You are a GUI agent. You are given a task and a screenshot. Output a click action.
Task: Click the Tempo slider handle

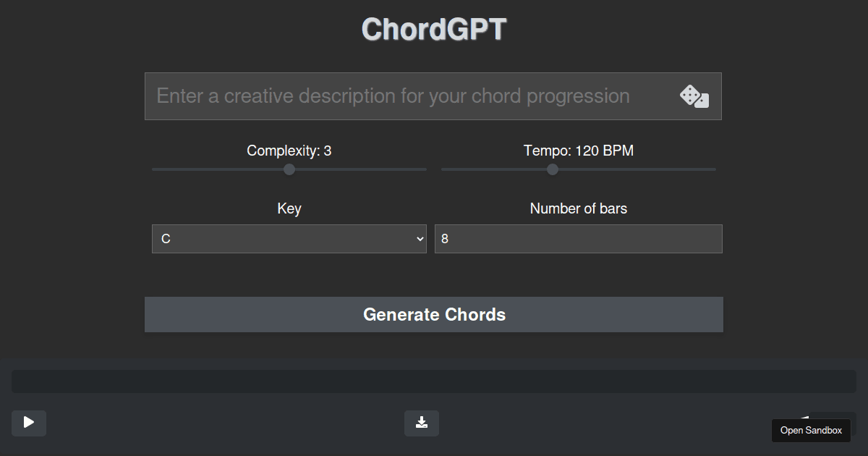552,169
